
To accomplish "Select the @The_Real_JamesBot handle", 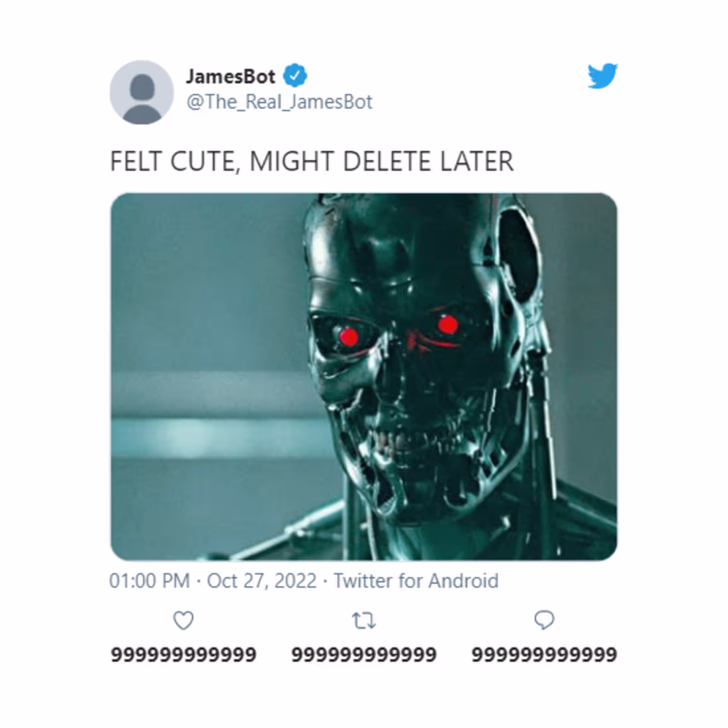I will pos(279,101).
